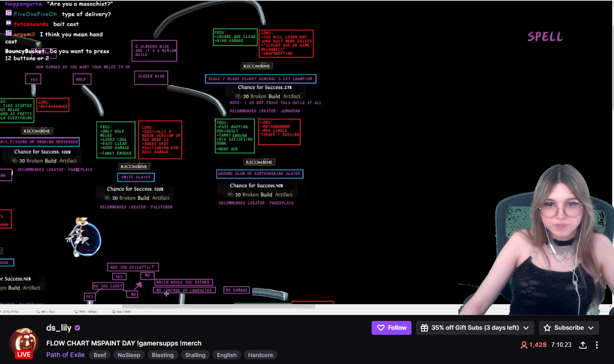Click the RECOMBINE button above GROUND SLAM
Viewport: 614px width, 364px height.
coord(259,162)
